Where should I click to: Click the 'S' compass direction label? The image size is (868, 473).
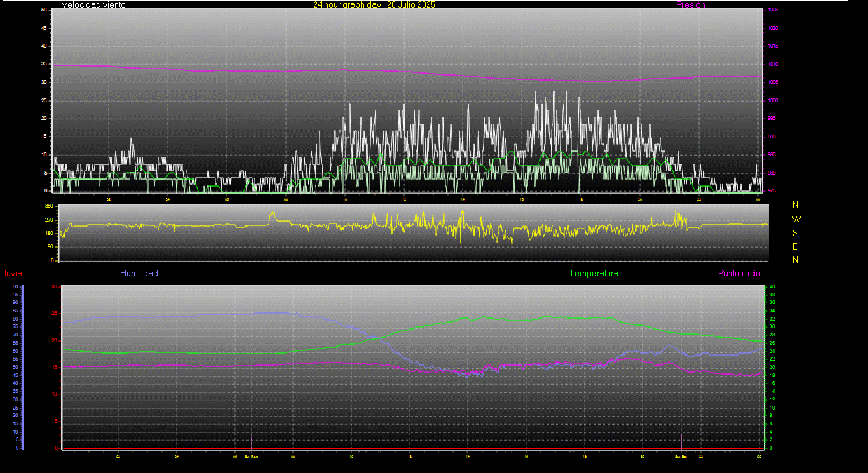coord(796,232)
